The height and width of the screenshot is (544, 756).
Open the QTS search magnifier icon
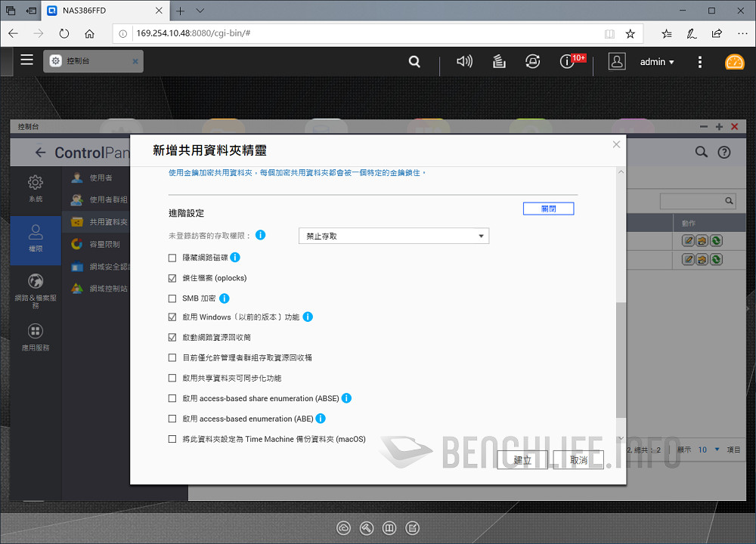pos(414,62)
